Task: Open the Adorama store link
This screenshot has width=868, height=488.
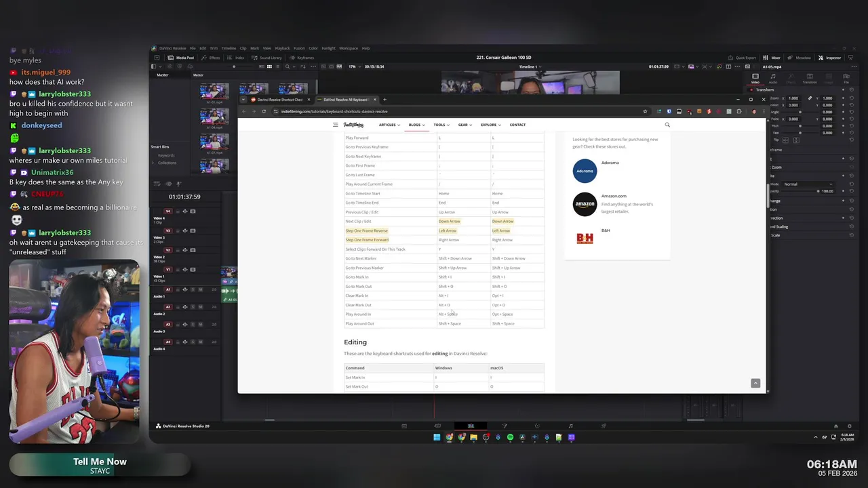Action: (610, 163)
